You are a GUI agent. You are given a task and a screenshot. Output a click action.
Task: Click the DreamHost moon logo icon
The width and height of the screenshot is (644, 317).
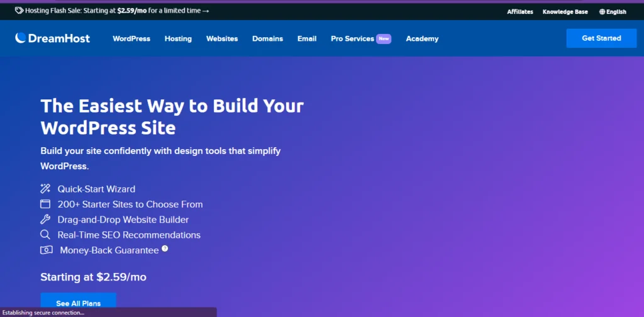[21, 38]
